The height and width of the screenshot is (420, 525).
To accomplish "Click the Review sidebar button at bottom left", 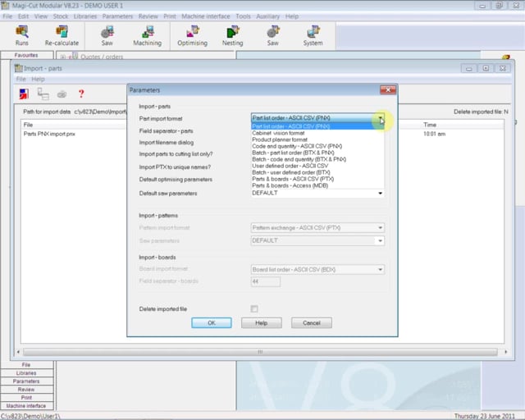I will click(x=26, y=390).
